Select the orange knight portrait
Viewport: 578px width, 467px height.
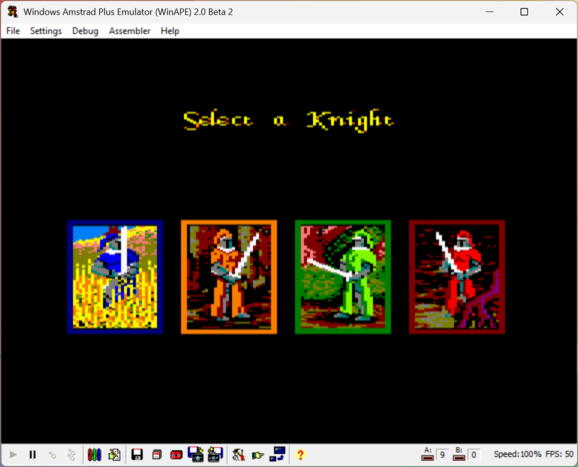(229, 277)
